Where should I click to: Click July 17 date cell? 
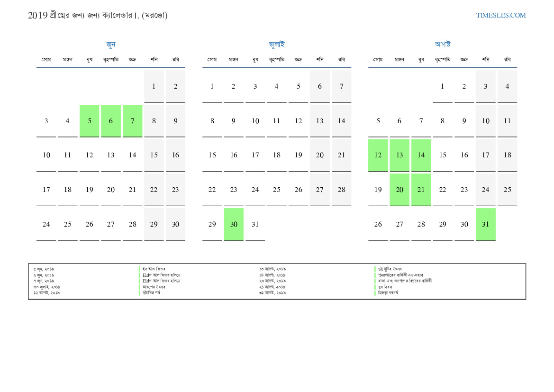click(x=255, y=155)
